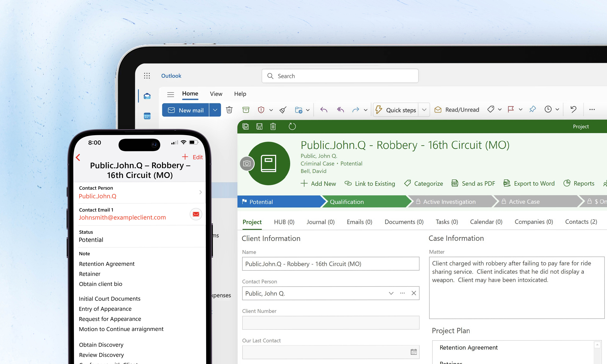Switch to the HUB (0) tab
Image resolution: width=607 pixels, height=364 pixels.
coord(284,222)
